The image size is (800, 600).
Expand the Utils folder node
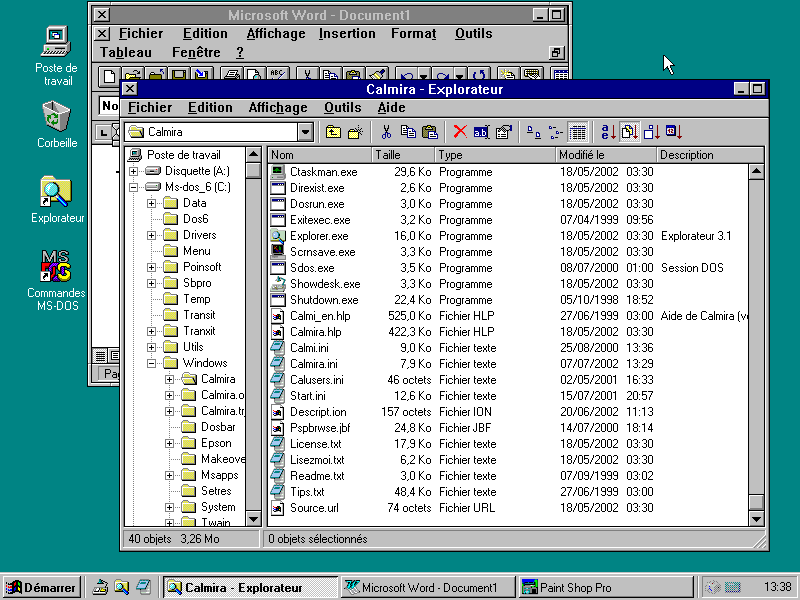click(x=152, y=347)
